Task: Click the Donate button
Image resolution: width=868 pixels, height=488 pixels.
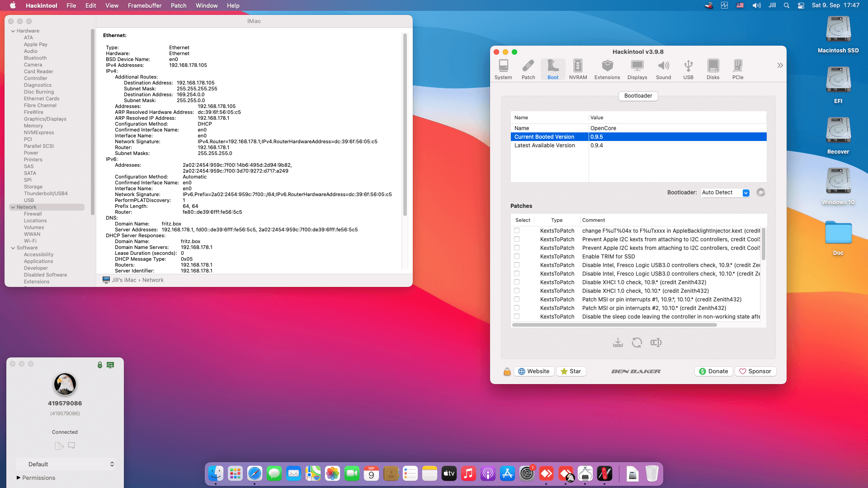Action: pos(713,371)
